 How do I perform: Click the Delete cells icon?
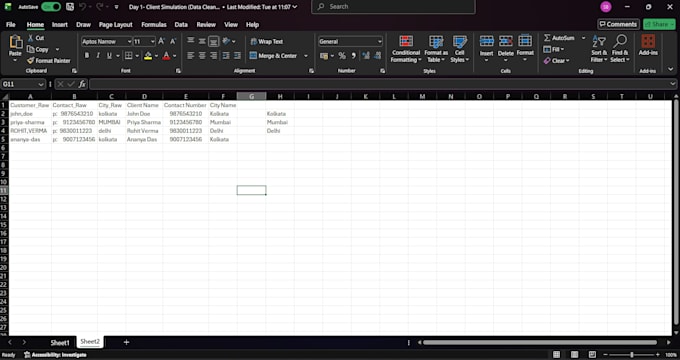pyautogui.click(x=505, y=41)
